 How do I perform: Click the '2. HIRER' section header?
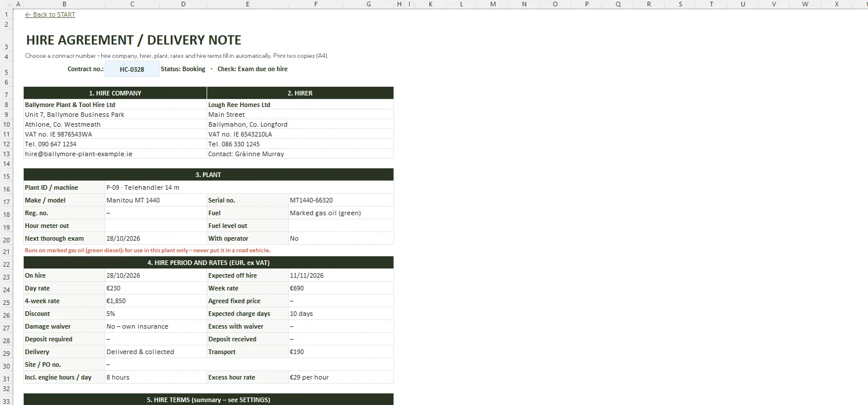(300, 93)
